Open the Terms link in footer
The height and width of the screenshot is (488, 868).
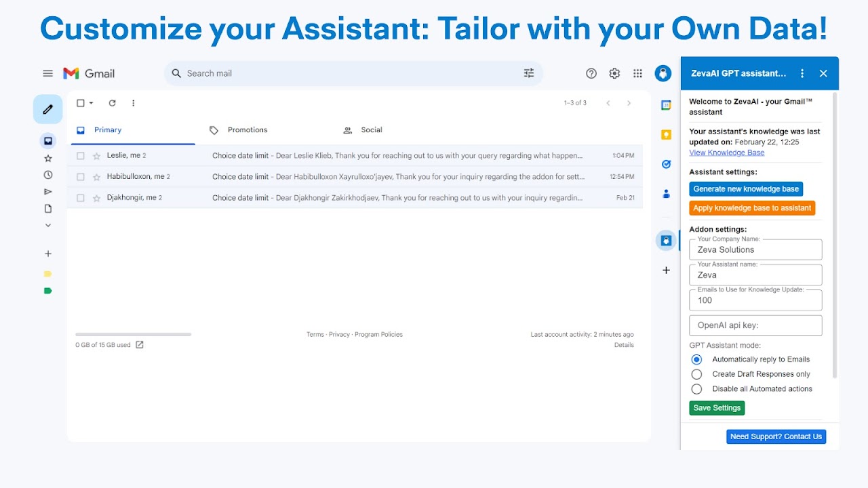tap(315, 334)
